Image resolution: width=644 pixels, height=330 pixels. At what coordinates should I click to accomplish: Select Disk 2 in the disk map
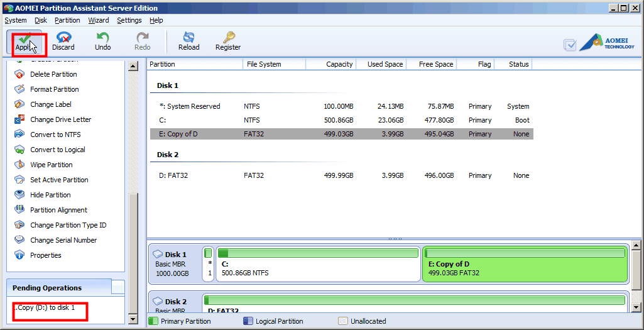tap(175, 304)
